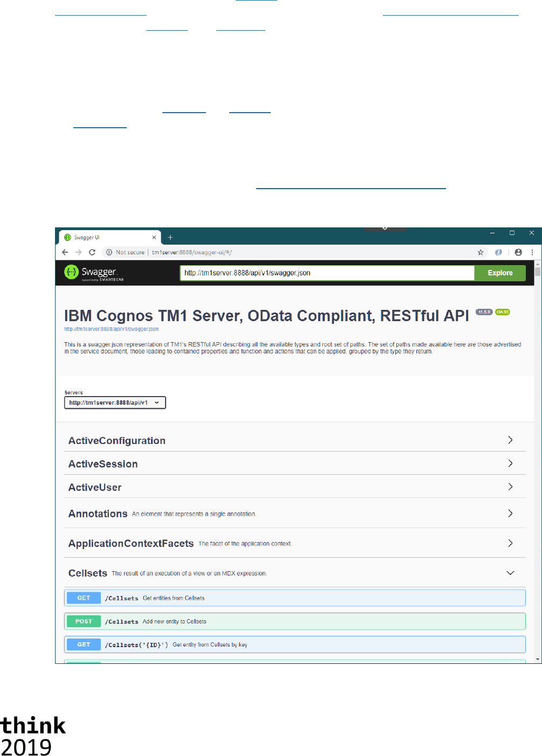Screen dimensions: 542x756
Task: Click the 11.5.0 version badge
Action: (484, 312)
